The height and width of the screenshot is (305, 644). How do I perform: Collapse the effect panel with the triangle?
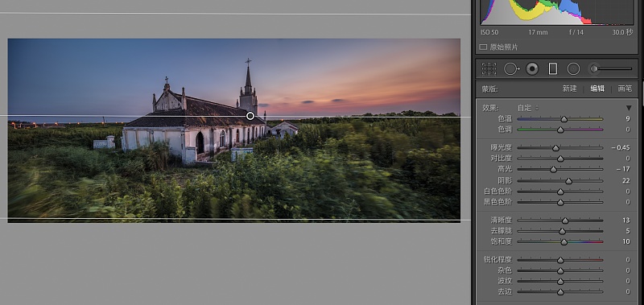pos(629,108)
